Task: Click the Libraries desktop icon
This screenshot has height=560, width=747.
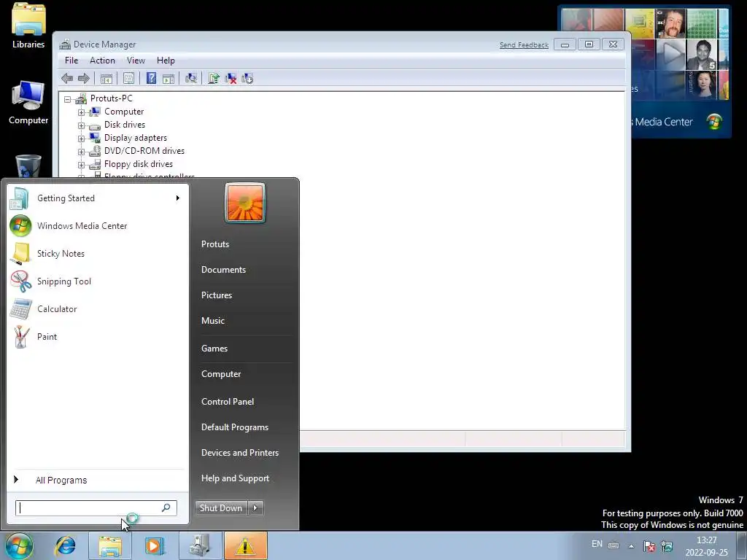Action: pyautogui.click(x=28, y=26)
